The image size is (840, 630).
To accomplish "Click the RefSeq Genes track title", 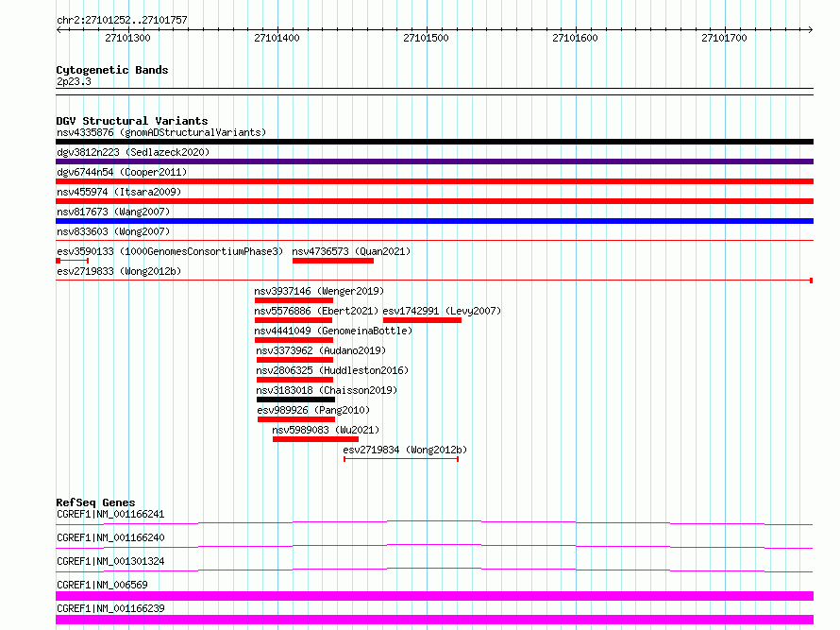I will (x=95, y=502).
